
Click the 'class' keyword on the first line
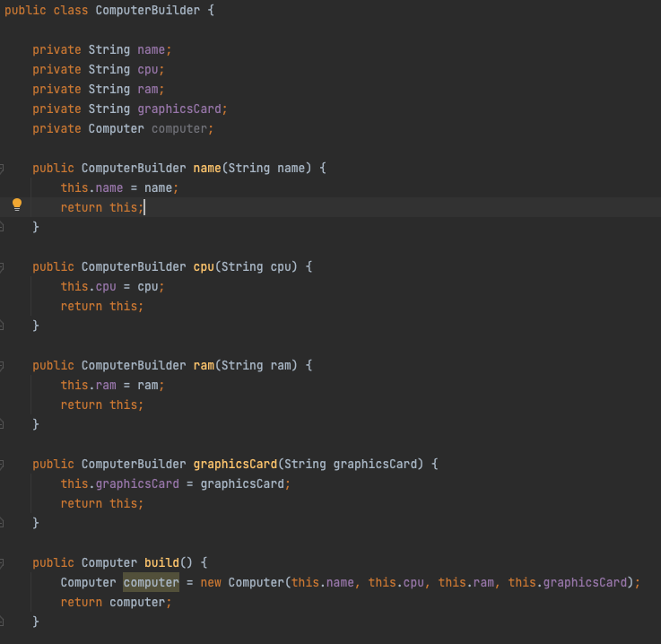point(70,10)
